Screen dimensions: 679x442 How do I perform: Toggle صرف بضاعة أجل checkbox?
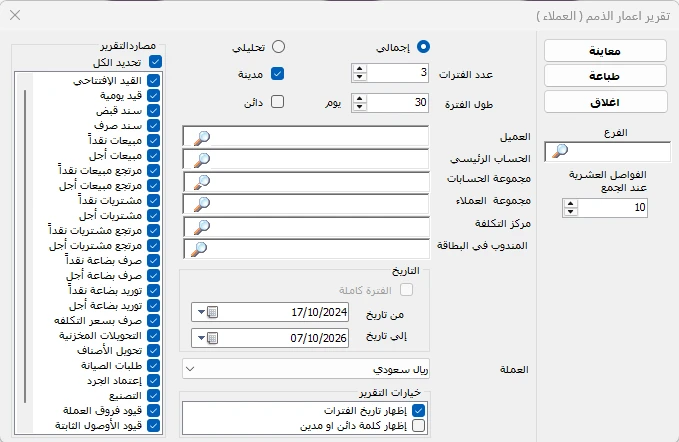(153, 275)
